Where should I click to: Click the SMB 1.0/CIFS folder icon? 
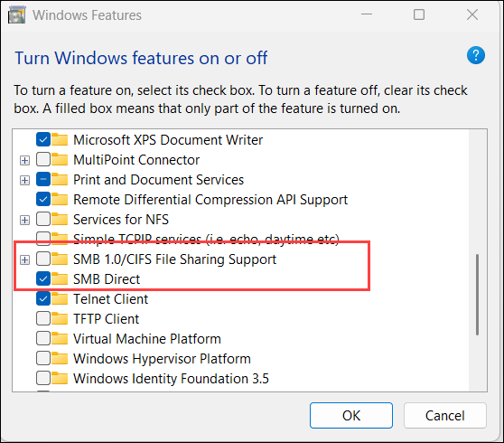pos(60,259)
